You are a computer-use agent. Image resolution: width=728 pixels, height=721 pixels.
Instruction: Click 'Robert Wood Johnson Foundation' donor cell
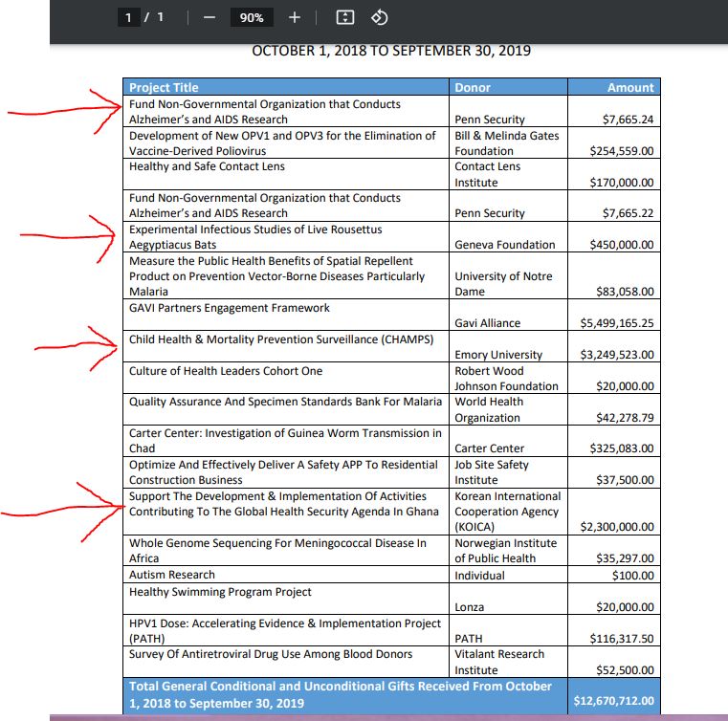(x=506, y=379)
